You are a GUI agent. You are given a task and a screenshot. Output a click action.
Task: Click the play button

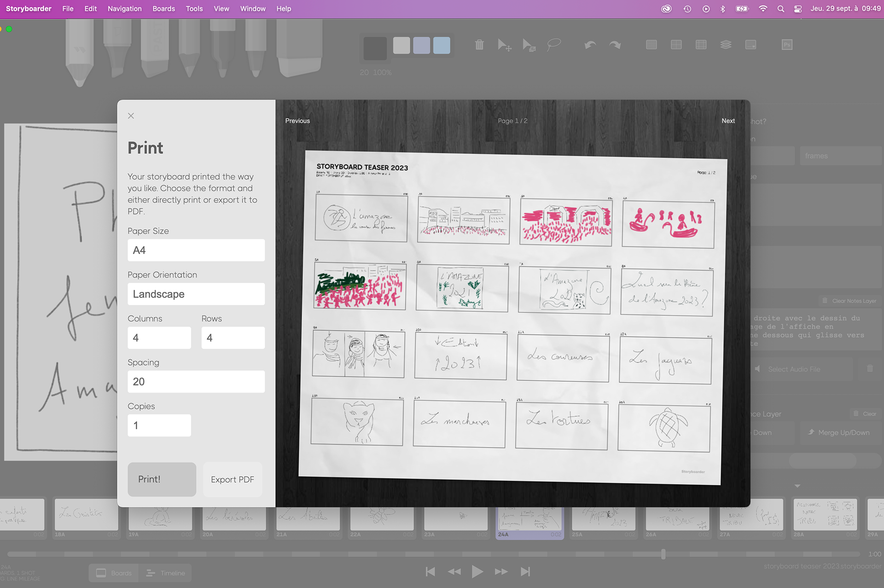pyautogui.click(x=477, y=572)
